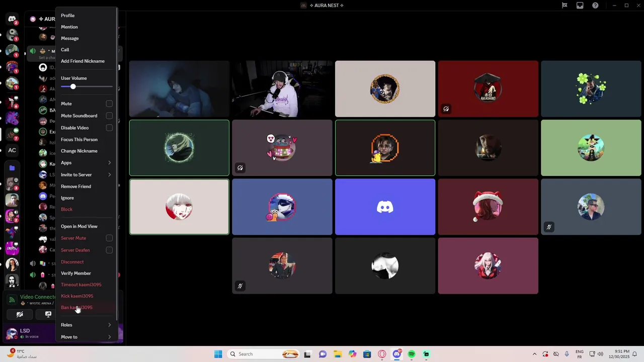The height and width of the screenshot is (362, 644).
Task: Open help icon in title bar
Action: 595,6
